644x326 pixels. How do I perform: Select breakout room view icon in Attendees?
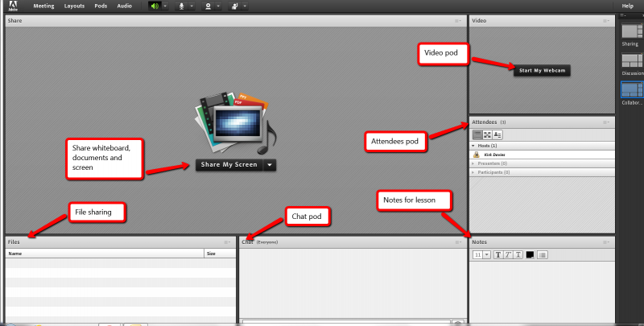click(487, 134)
